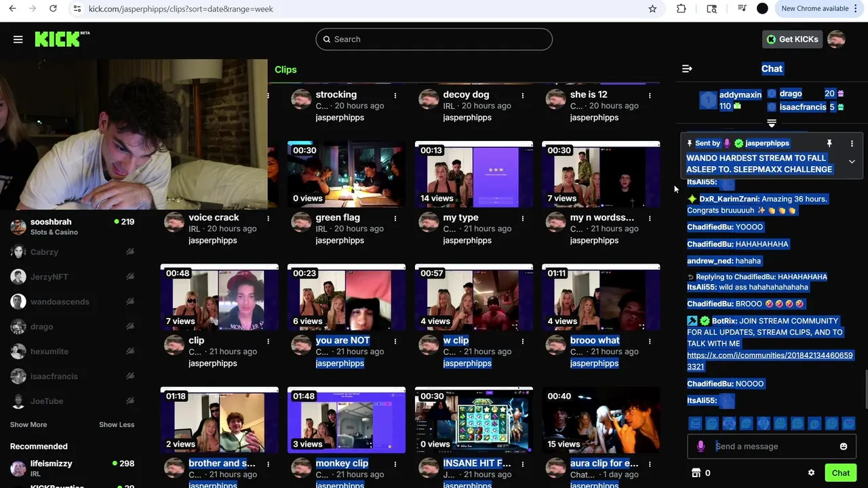Click the first quick emote in chat row
Image resolution: width=868 pixels, height=488 pixels.
pos(695,424)
